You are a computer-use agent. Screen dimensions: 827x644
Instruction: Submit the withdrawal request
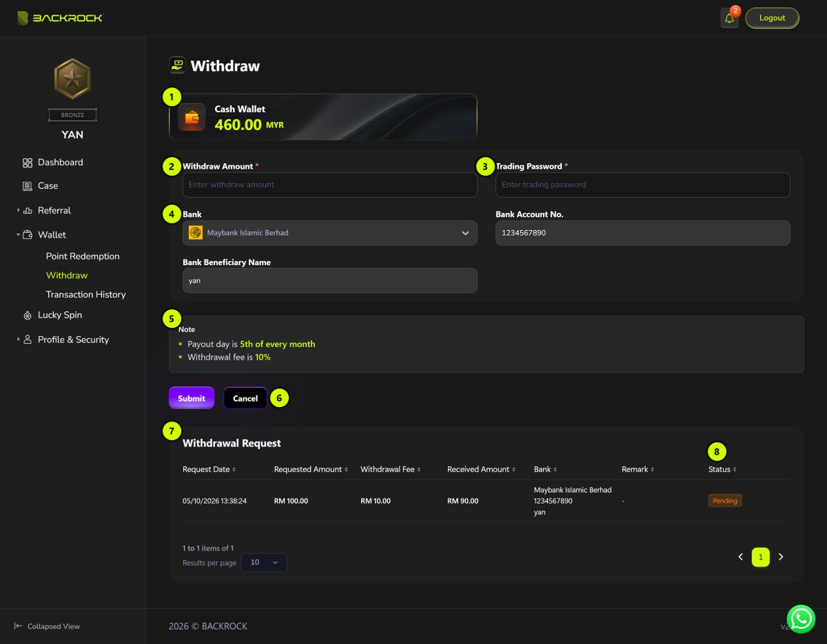(192, 398)
